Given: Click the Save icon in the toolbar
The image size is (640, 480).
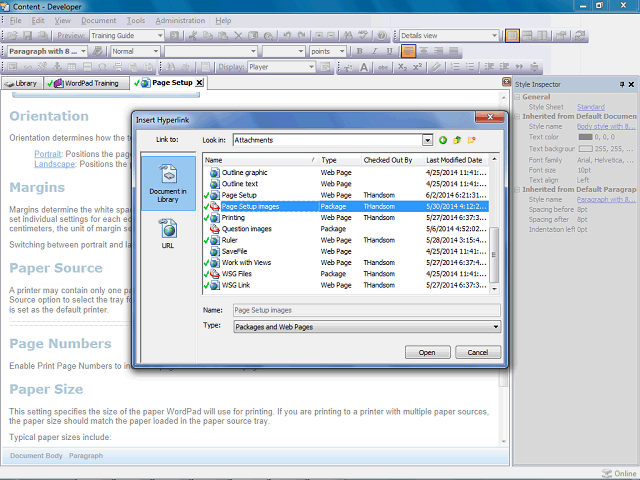Looking at the screenshot, I should (x=27, y=36).
